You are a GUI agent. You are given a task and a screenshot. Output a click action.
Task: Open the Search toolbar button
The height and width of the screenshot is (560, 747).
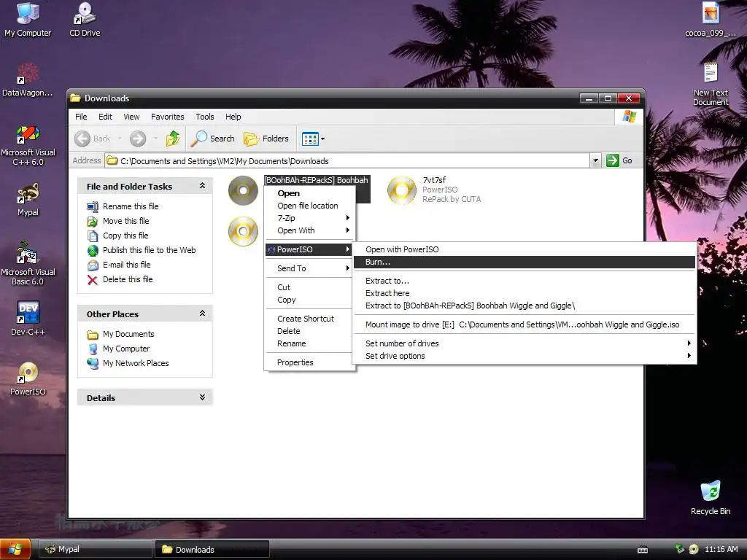point(212,139)
